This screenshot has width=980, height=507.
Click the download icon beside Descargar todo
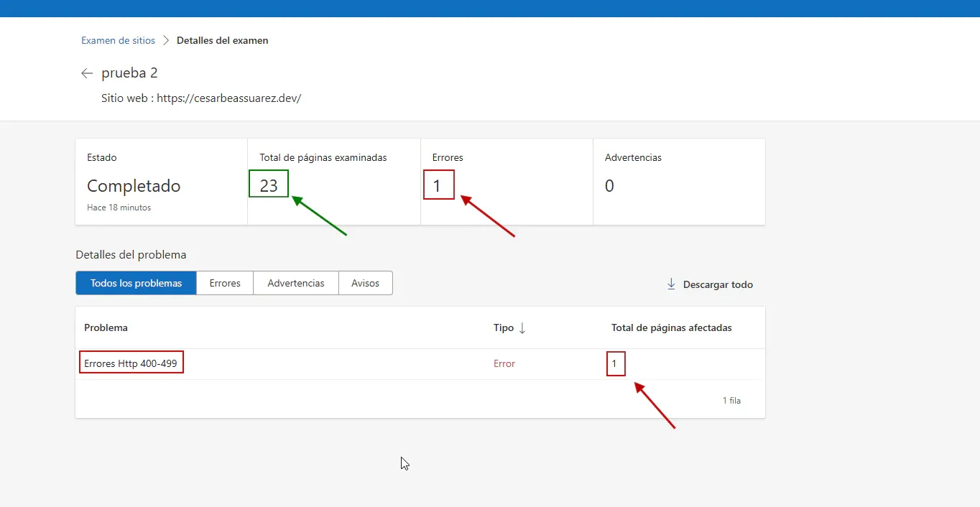670,284
